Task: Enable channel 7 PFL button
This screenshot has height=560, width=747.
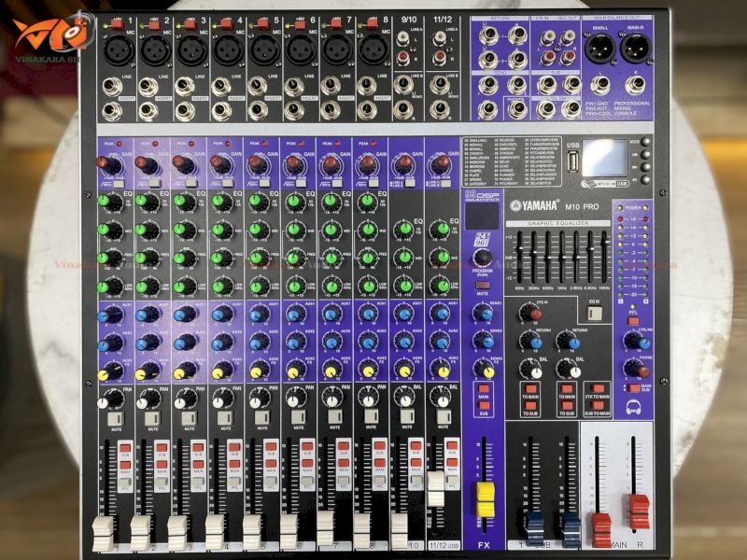Action: coord(343,482)
